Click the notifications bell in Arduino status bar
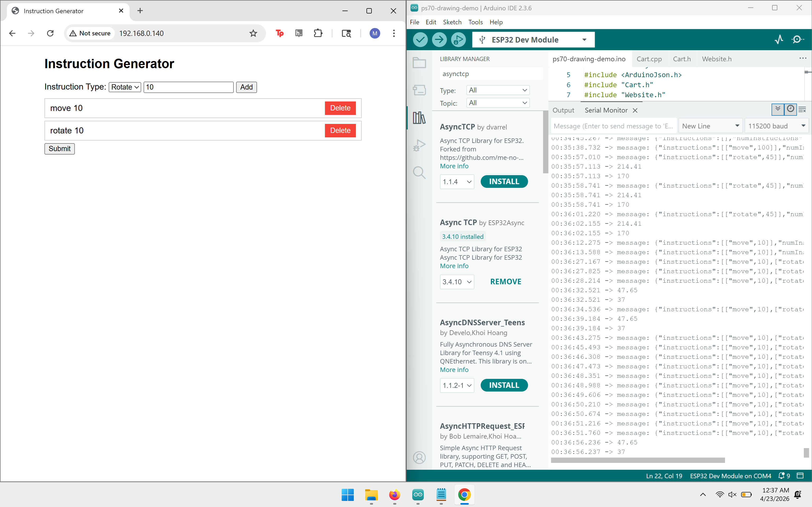The image size is (812, 507). pos(784,476)
